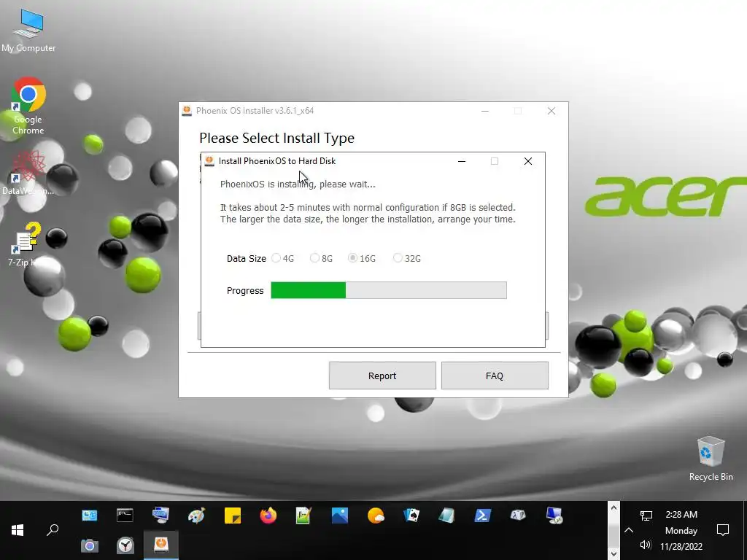Select the 32G data size option
The width and height of the screenshot is (747, 560).
coord(407,258)
